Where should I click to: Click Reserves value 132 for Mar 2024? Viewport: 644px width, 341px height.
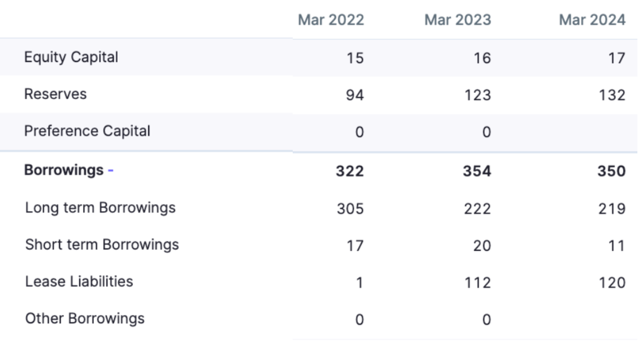(x=612, y=95)
